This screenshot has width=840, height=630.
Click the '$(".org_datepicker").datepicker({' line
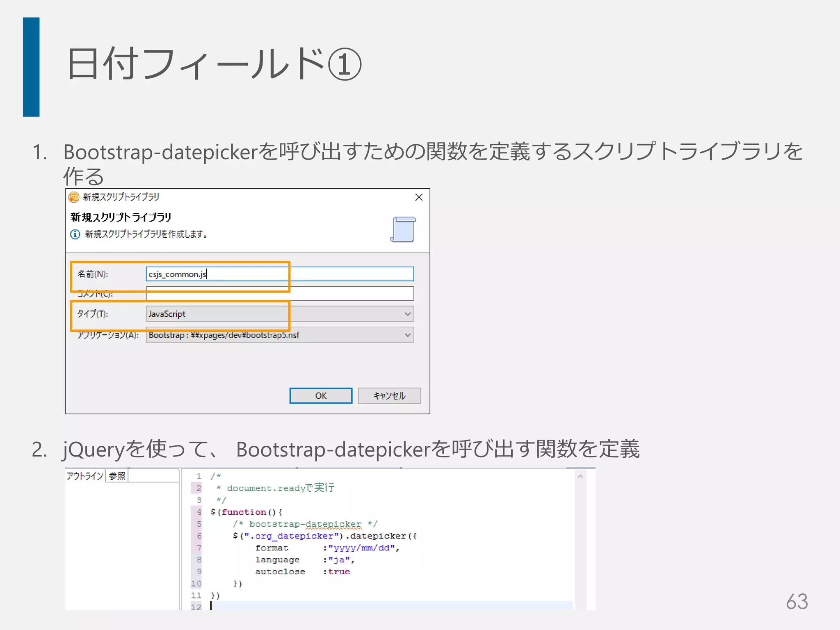[324, 536]
